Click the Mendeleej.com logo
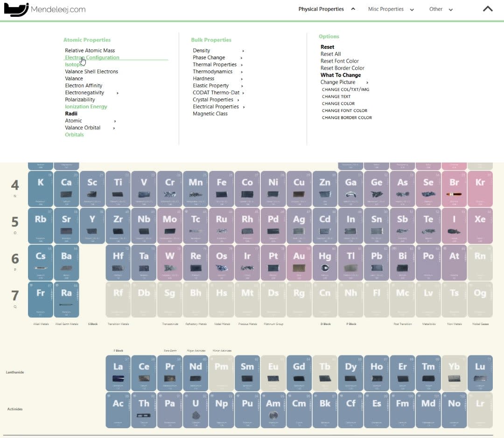This screenshot has height=438, width=504. coord(44,9)
